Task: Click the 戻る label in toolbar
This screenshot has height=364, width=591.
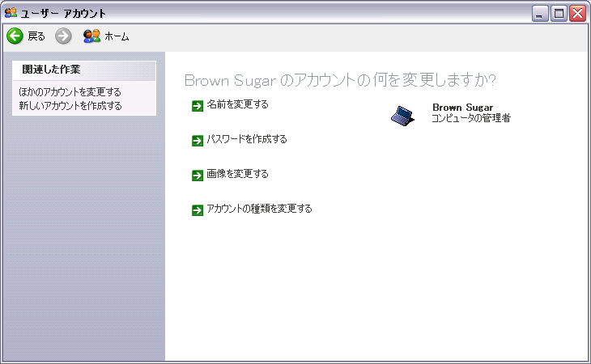Action: [36, 36]
